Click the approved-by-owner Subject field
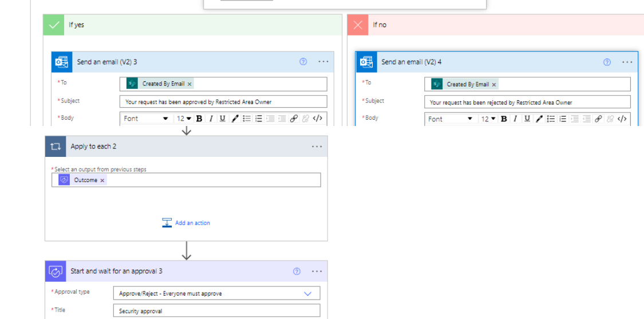The height and width of the screenshot is (319, 644). [224, 101]
